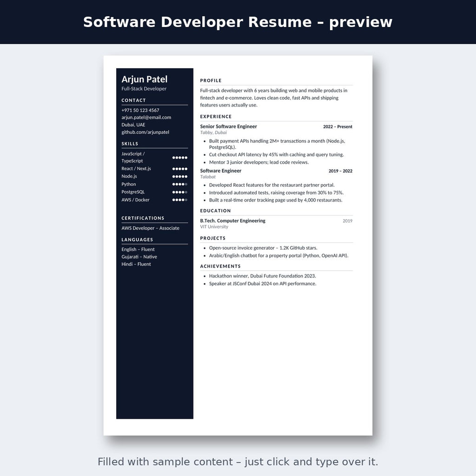This screenshot has width=476, height=476.
Task: Click the rating dots beside AWS / Docker
Action: click(180, 200)
